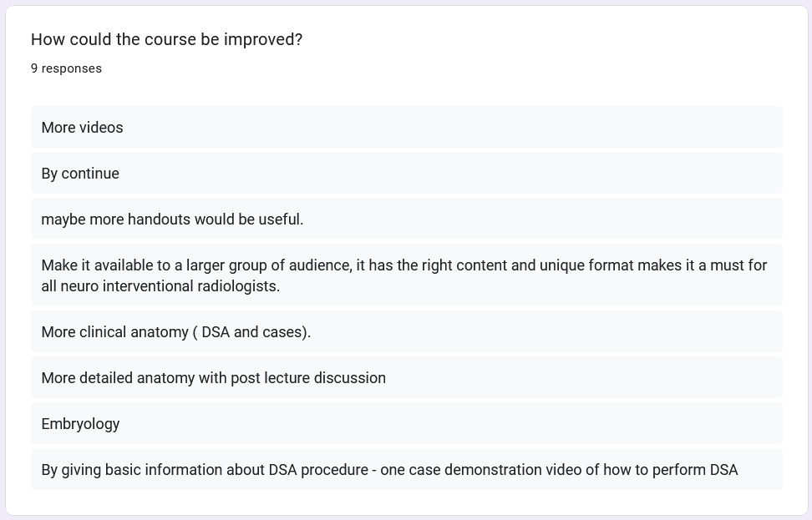
Task: Click the 'More detailed anatomy with post lecture discussion' response
Action: tap(213, 378)
